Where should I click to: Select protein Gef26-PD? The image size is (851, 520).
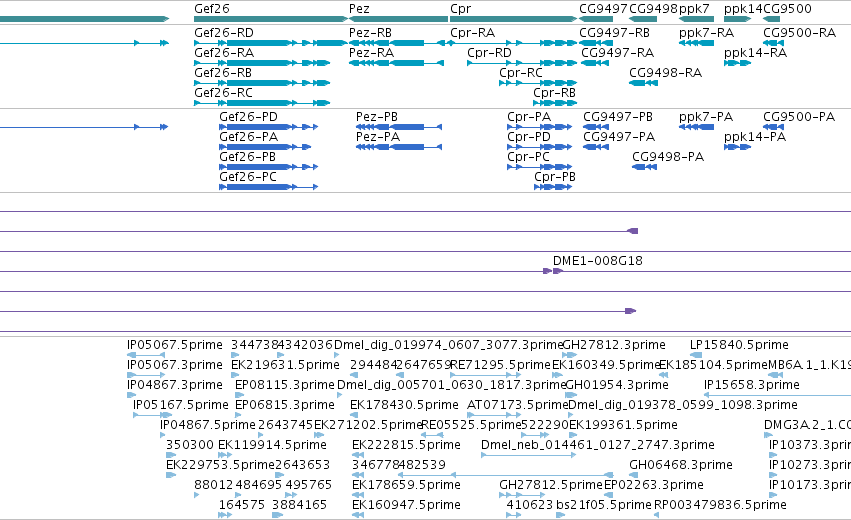click(x=248, y=117)
